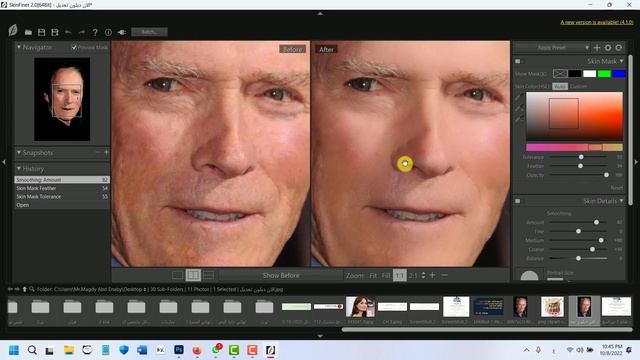640x360 pixels.
Task: Open the new version available link
Action: [596, 22]
